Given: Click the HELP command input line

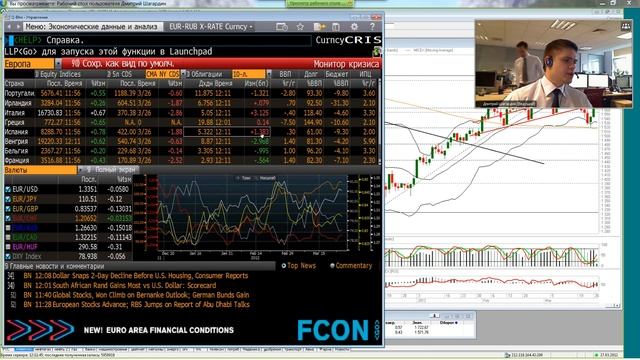Looking at the screenshot, I should tap(158, 40).
